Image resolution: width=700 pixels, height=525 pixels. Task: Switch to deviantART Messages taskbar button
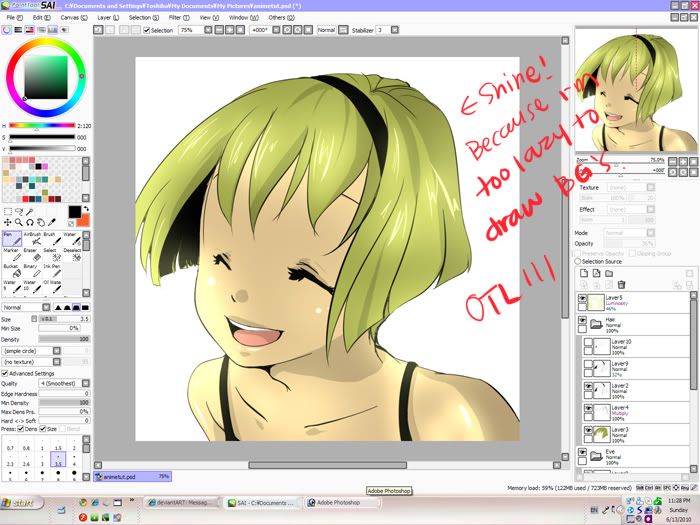(182, 503)
